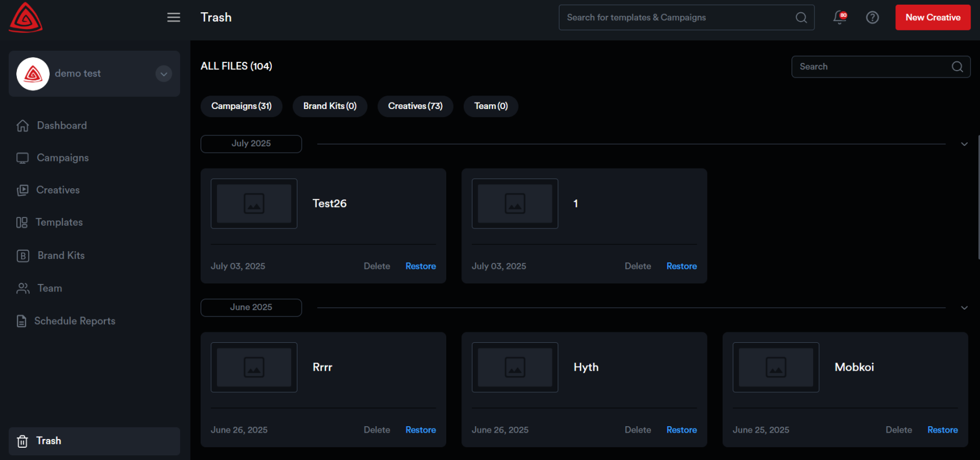
Task: Filter by Campaigns (31) tab
Action: tap(242, 106)
